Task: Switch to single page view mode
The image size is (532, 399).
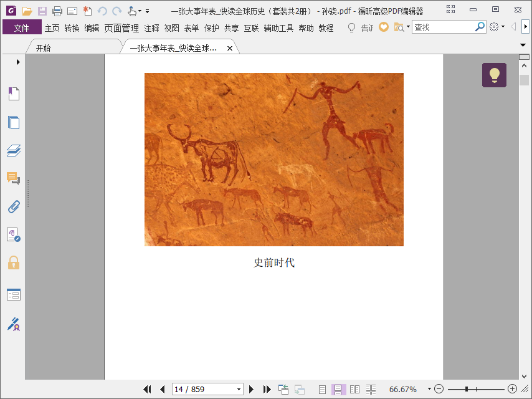Action: (x=322, y=389)
